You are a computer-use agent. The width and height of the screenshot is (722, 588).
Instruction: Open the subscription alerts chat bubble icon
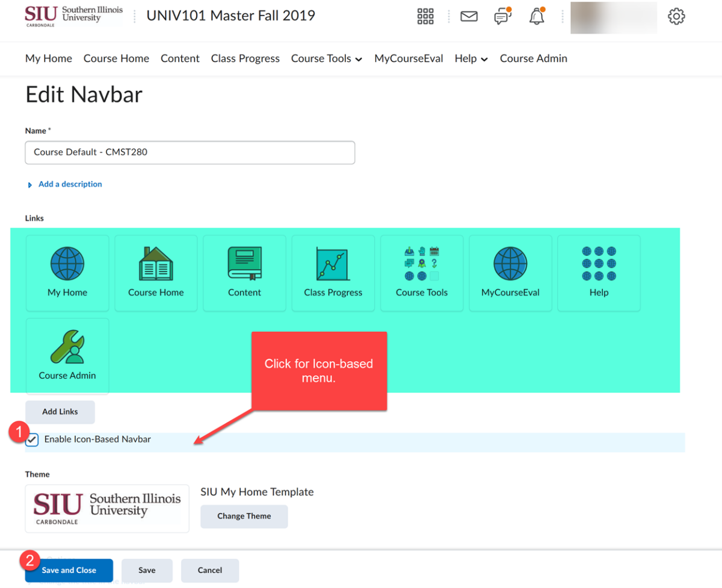click(x=502, y=16)
